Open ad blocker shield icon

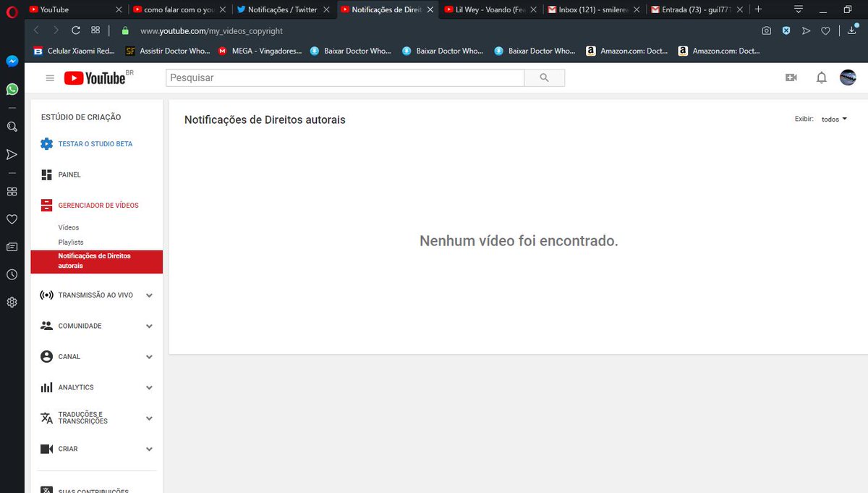pos(786,31)
